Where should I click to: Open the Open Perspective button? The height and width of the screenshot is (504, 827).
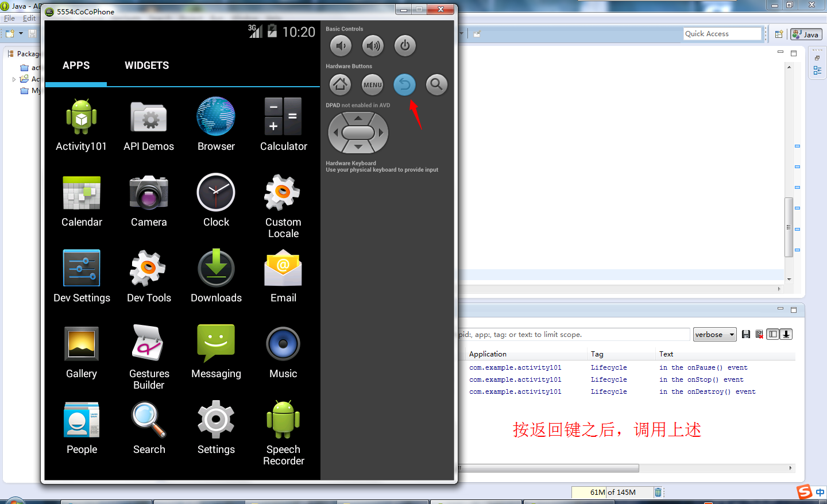pos(779,34)
